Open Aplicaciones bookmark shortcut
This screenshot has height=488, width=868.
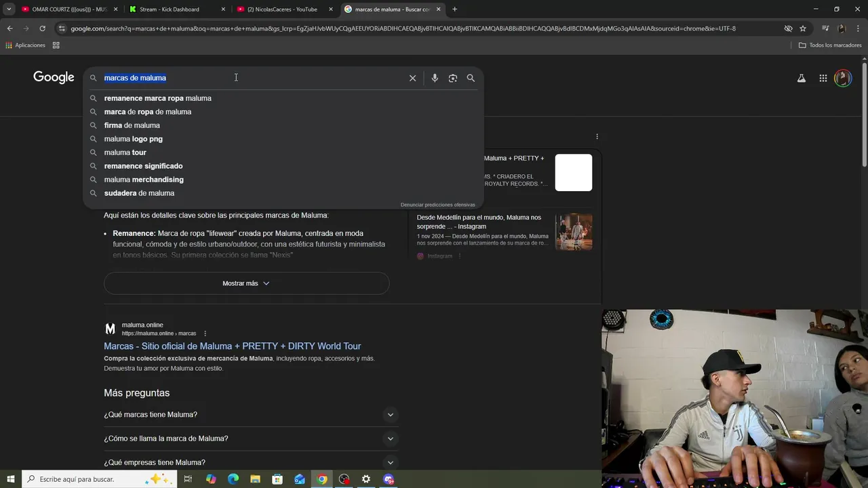pos(25,45)
